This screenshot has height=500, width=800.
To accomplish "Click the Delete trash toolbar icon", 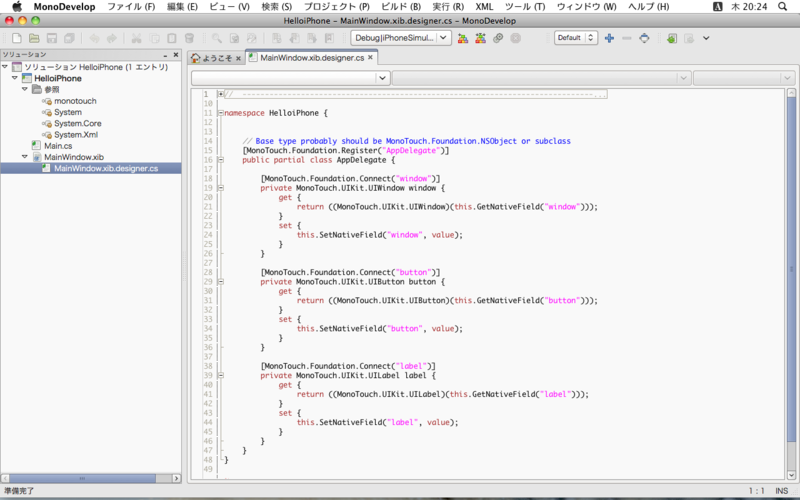I will (189, 38).
